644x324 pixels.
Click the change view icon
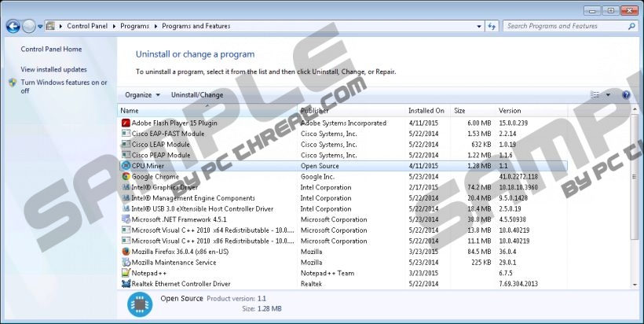(x=595, y=95)
